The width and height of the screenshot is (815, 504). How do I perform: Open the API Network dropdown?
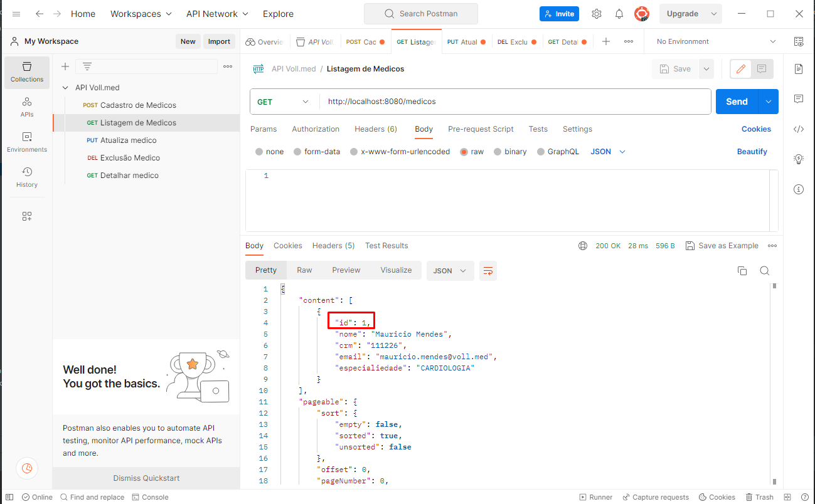click(x=217, y=14)
